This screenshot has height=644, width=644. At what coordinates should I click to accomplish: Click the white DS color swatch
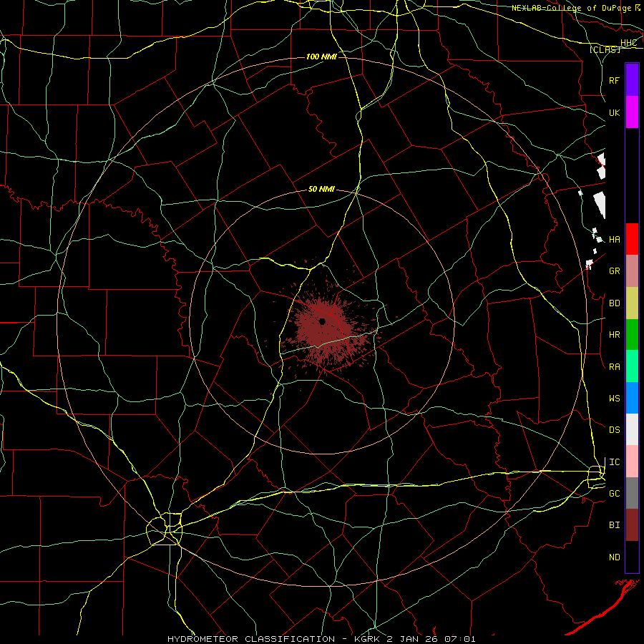[x=632, y=429]
